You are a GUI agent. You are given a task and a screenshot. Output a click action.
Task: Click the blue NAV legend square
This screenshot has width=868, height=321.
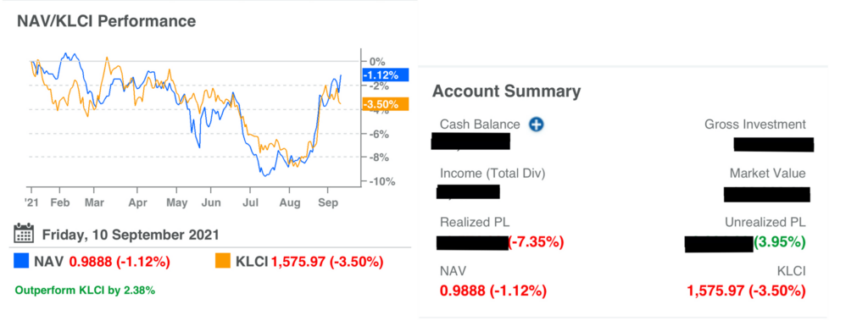[21, 261]
